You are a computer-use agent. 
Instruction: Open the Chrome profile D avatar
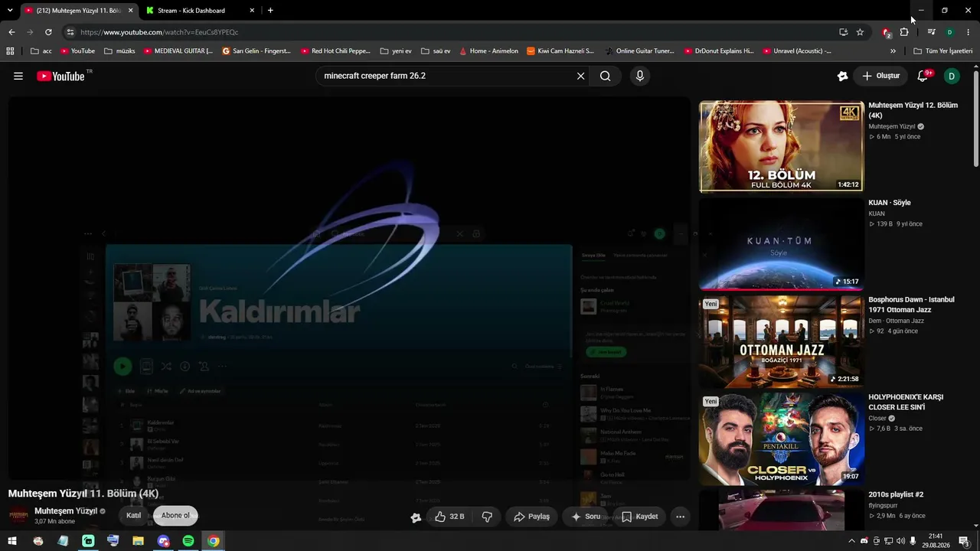coord(949,32)
